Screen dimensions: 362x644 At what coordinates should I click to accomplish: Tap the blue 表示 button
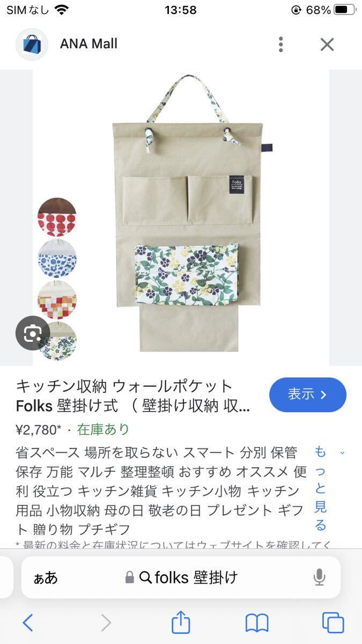coord(308,394)
